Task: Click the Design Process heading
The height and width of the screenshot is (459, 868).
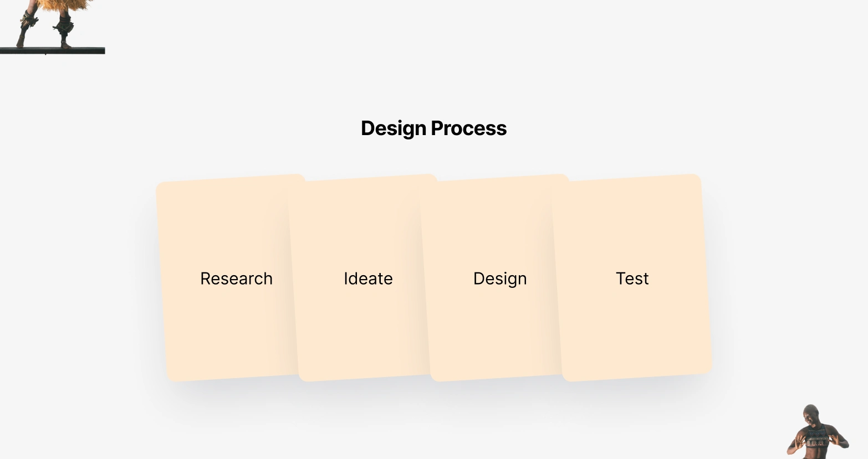Action: [433, 128]
